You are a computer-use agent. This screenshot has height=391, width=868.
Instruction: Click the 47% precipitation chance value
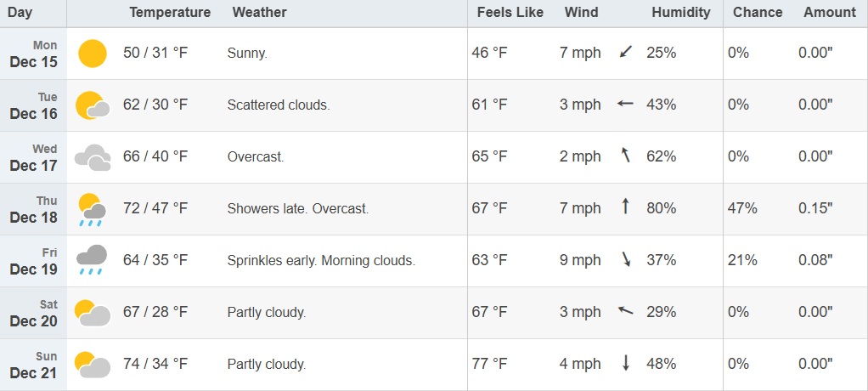[x=742, y=208]
